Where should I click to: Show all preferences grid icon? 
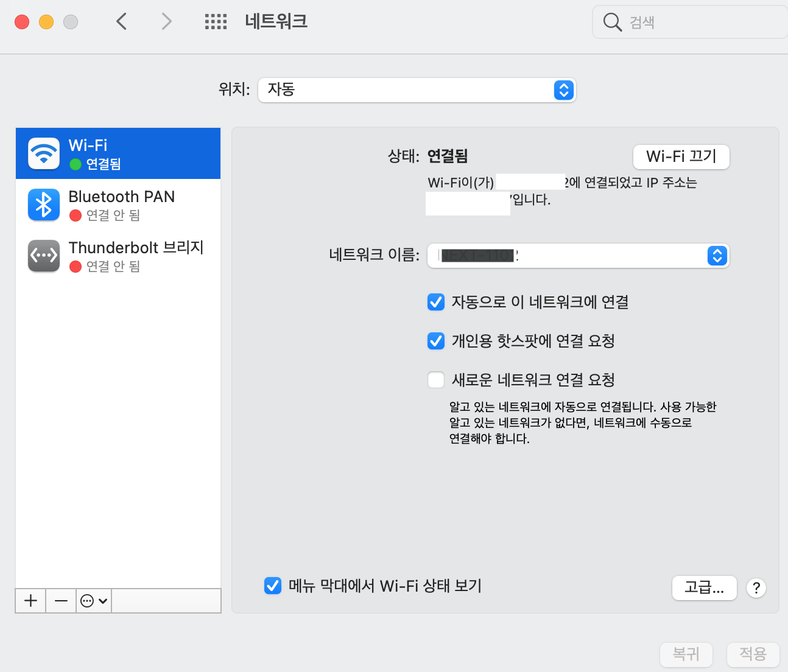click(x=216, y=22)
